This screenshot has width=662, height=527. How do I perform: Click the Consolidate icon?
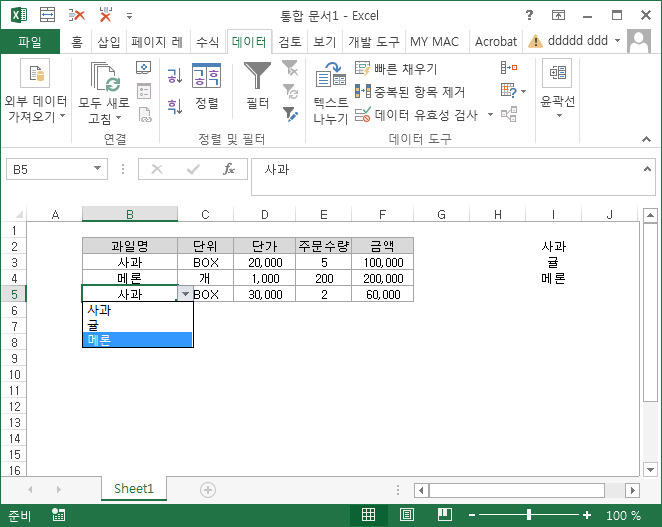[x=509, y=68]
